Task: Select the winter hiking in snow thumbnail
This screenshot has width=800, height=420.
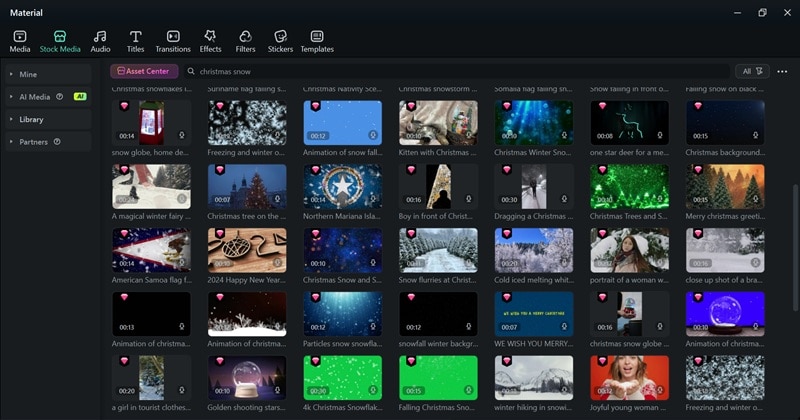Action: tap(534, 378)
